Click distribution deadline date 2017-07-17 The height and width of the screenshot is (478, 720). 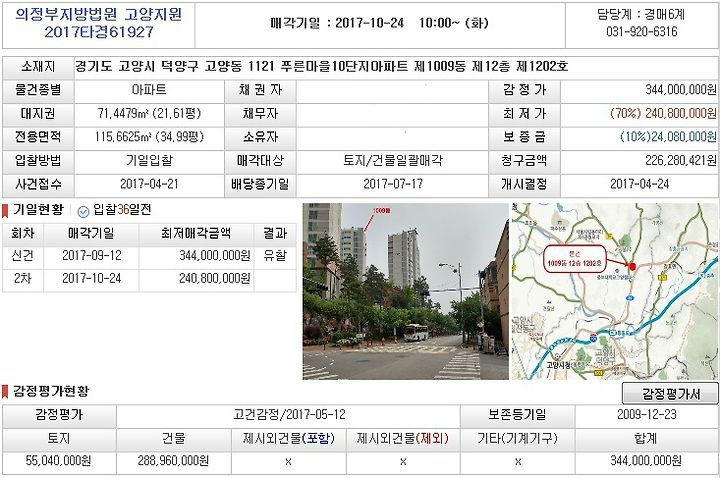click(393, 184)
